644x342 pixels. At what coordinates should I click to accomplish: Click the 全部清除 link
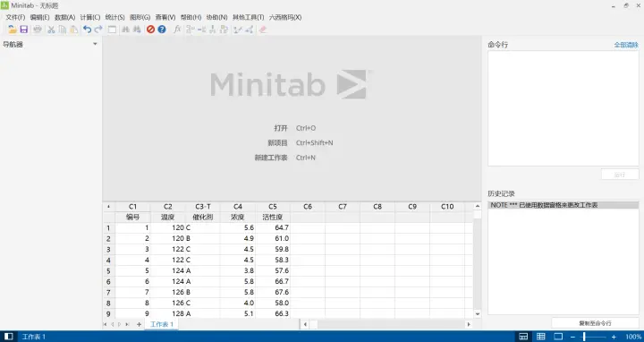[626, 45]
